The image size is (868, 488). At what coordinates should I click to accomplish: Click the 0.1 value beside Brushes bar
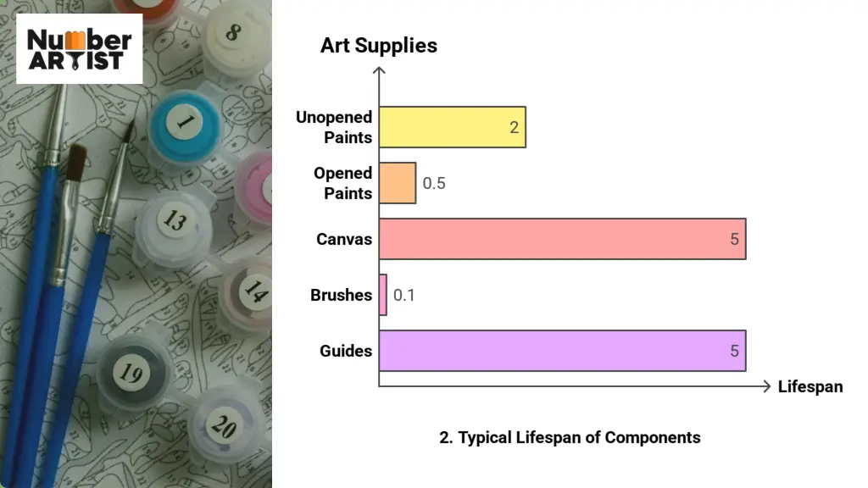click(x=404, y=296)
